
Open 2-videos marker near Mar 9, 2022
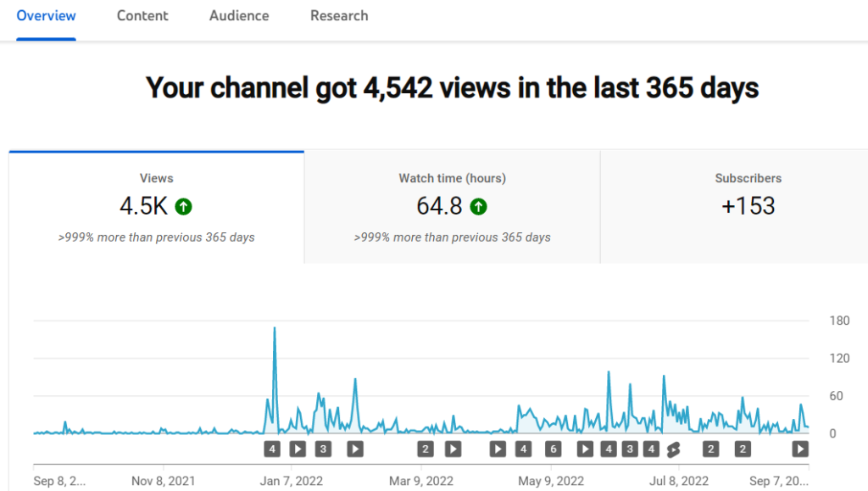426,449
